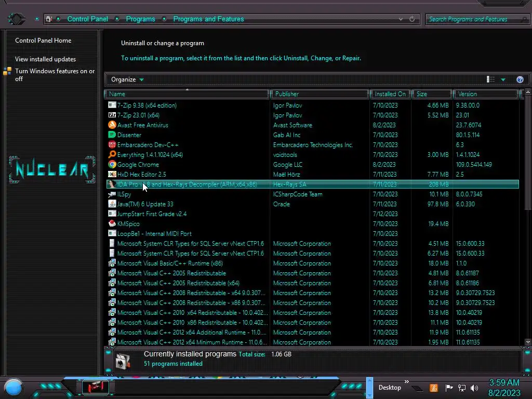Click the Everything 1.4.1.1024 magnifier icon
This screenshot has width=532, height=399.
coord(112,154)
